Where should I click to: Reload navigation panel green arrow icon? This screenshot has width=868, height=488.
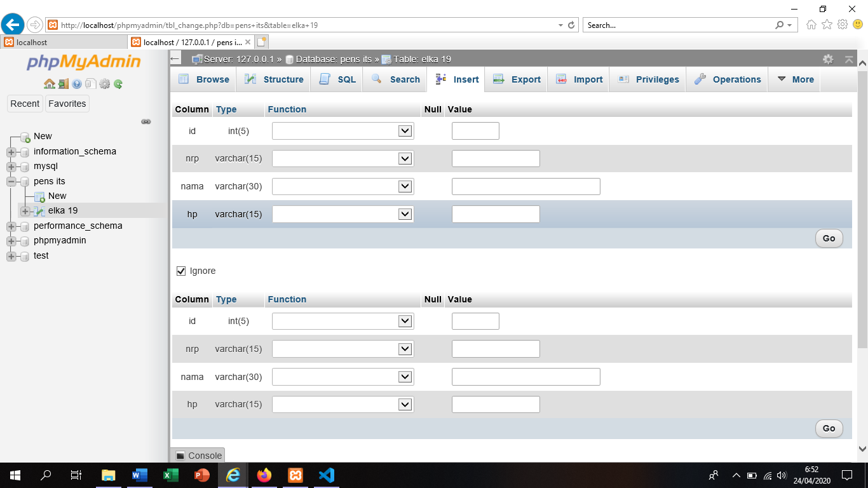pos(118,84)
